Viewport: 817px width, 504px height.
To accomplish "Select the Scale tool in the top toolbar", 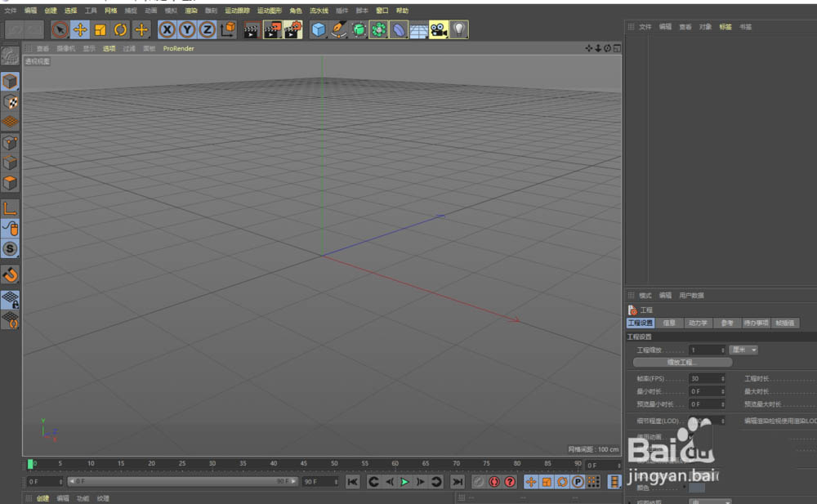I will point(100,30).
